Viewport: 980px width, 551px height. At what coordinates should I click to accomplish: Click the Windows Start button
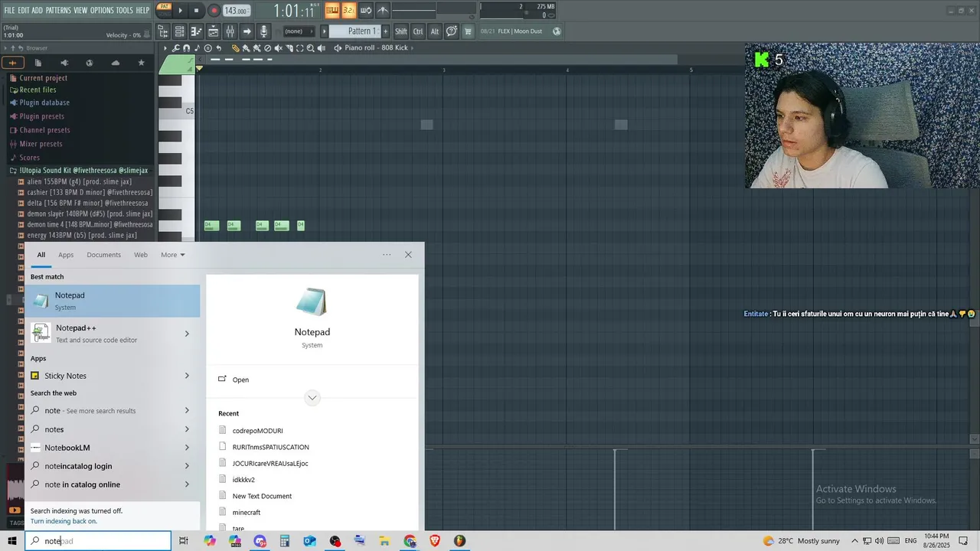click(x=12, y=541)
